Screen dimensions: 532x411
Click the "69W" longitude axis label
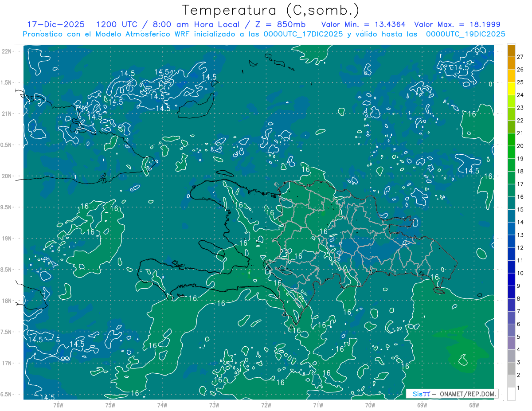tap(422, 405)
